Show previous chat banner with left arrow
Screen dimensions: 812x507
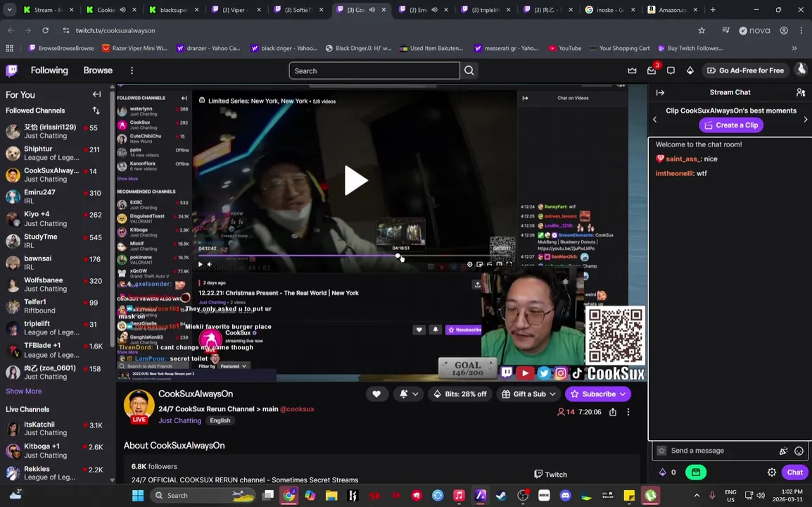tap(654, 119)
